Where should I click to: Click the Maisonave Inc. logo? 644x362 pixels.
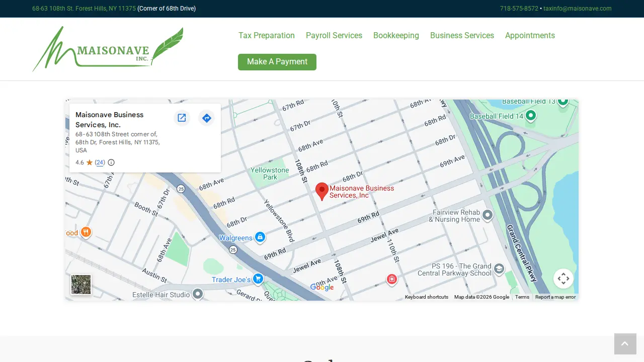(108, 49)
